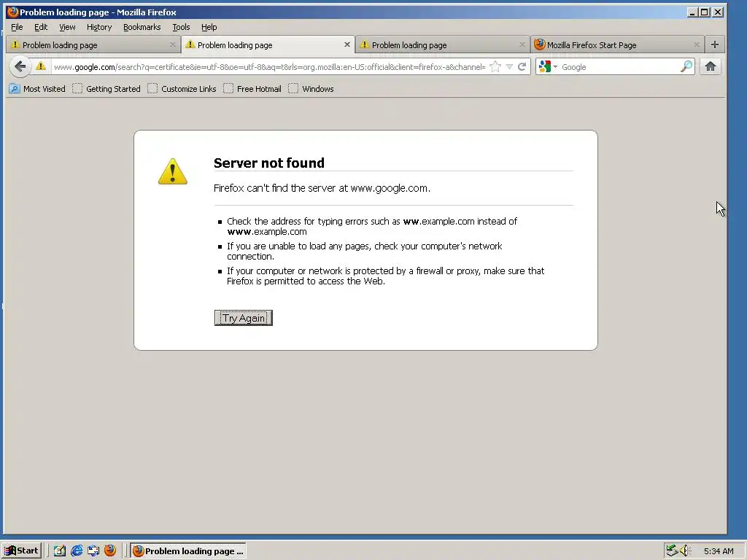
Task: Close the active Problem loading page tab
Action: coord(347,44)
